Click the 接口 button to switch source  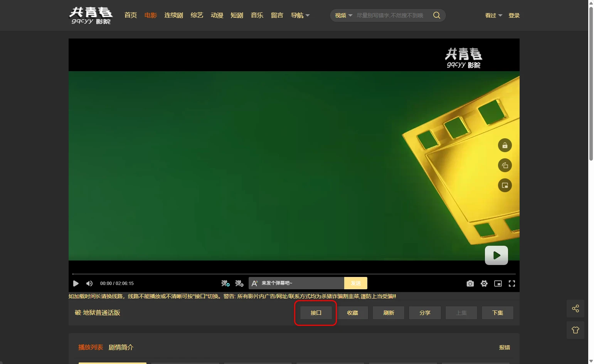pyautogui.click(x=316, y=313)
